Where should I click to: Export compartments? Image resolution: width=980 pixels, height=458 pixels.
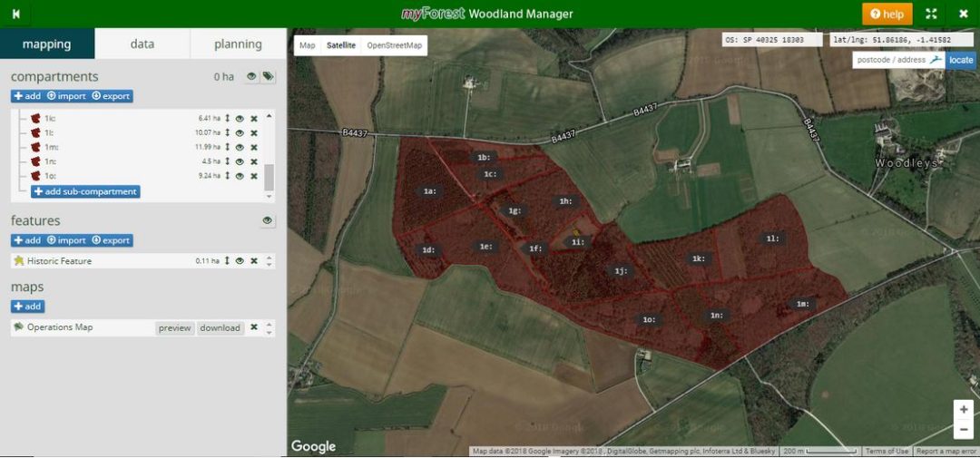[x=111, y=96]
